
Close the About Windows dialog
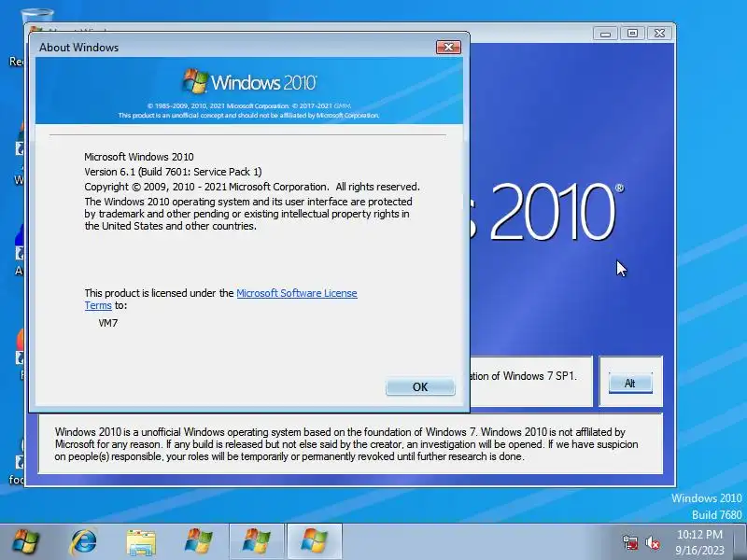[x=448, y=47]
